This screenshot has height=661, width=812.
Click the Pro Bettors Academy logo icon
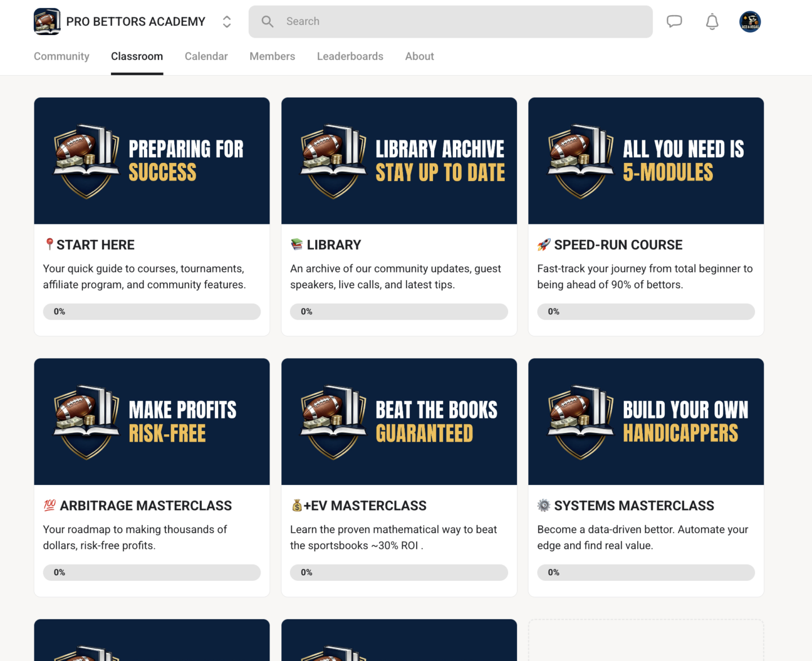point(47,21)
